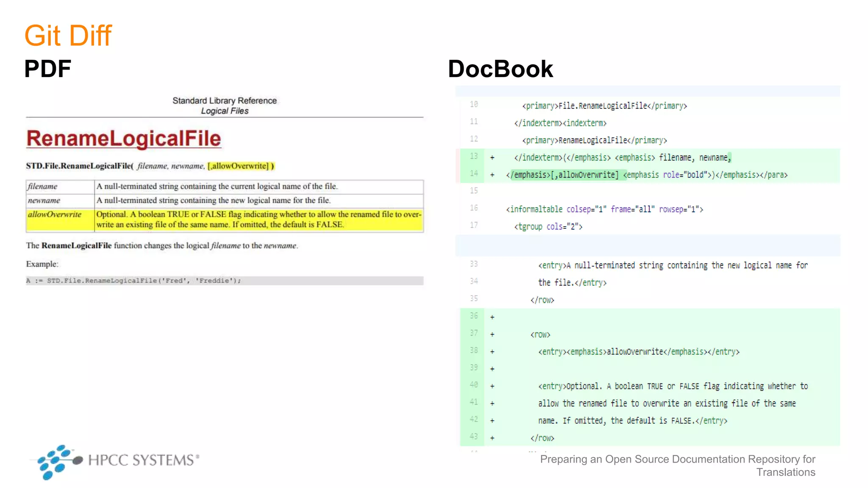Screen dimensions: 868x488
Task: Click the 'PDF' heading
Action: point(47,69)
